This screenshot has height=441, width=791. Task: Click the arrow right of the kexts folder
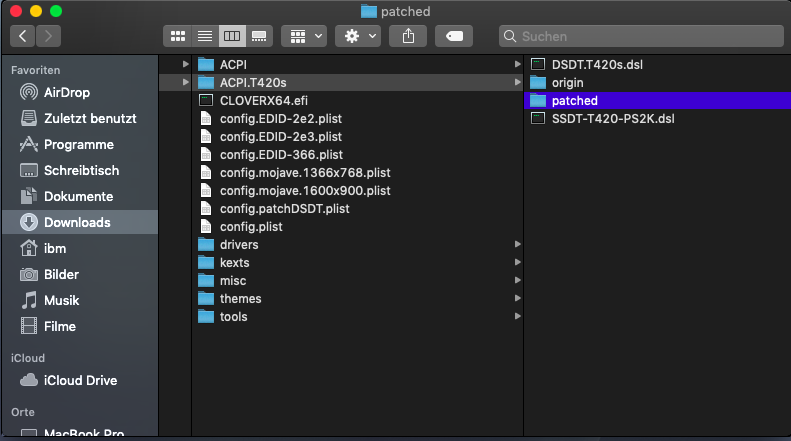click(517, 262)
